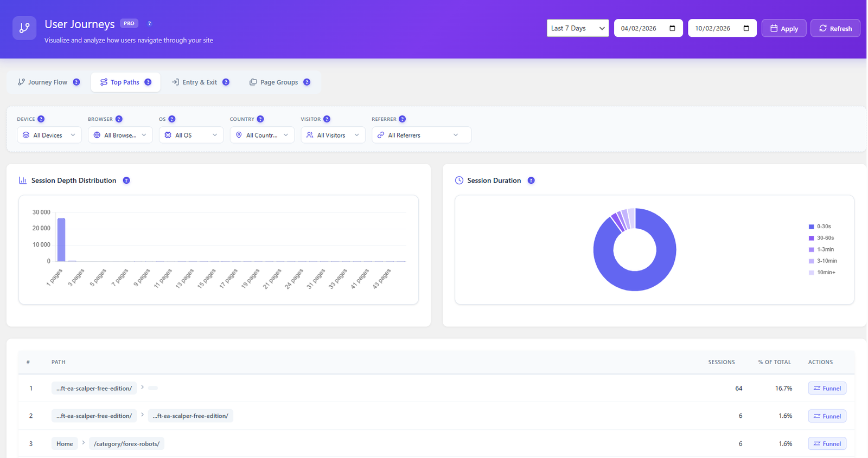Click the User Journeys branch logo icon
Viewport: 868px width, 458px height.
(24, 28)
